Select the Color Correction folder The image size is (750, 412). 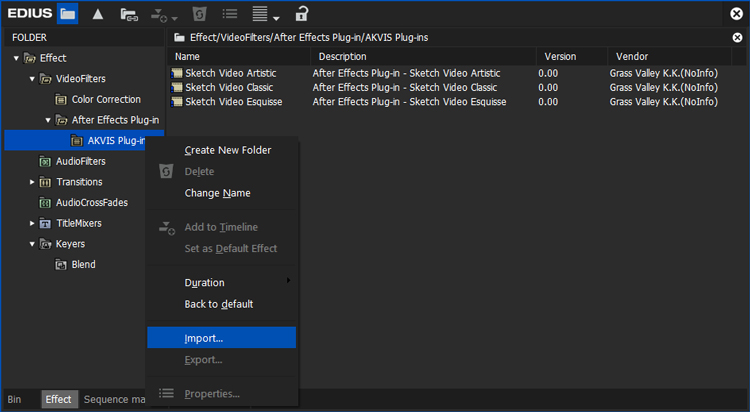point(106,100)
